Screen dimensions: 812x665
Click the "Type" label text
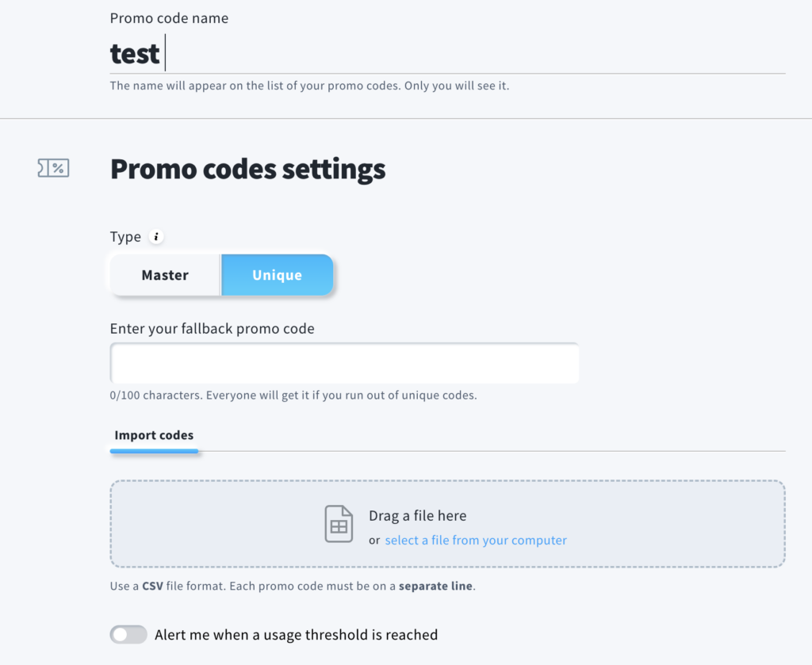125,237
